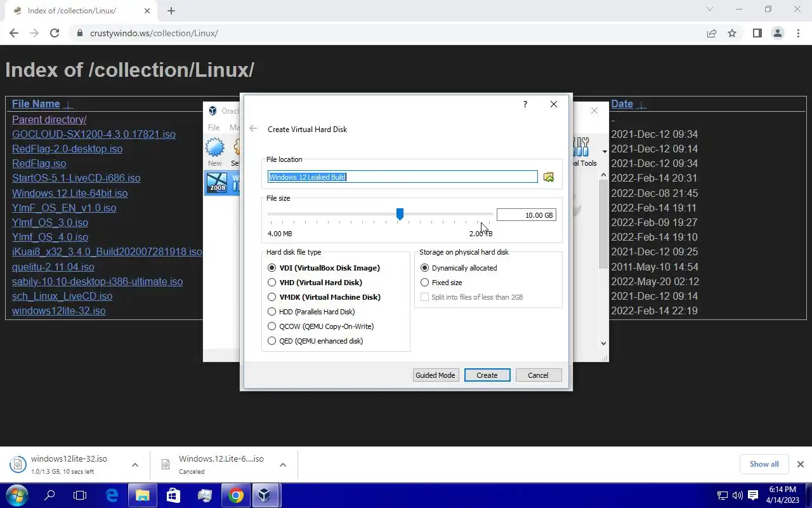Screen dimensions: 812x508
Task: Open File Explorer from taskbar
Action: click(x=143, y=495)
